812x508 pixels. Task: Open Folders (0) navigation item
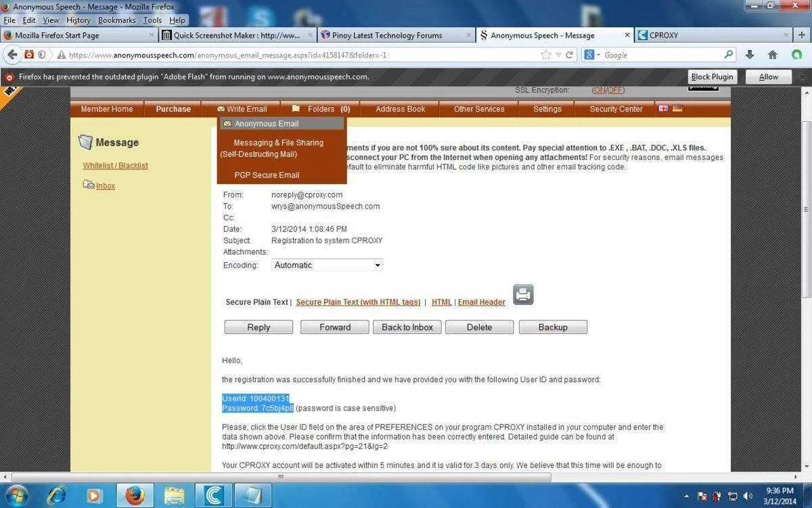(x=321, y=109)
